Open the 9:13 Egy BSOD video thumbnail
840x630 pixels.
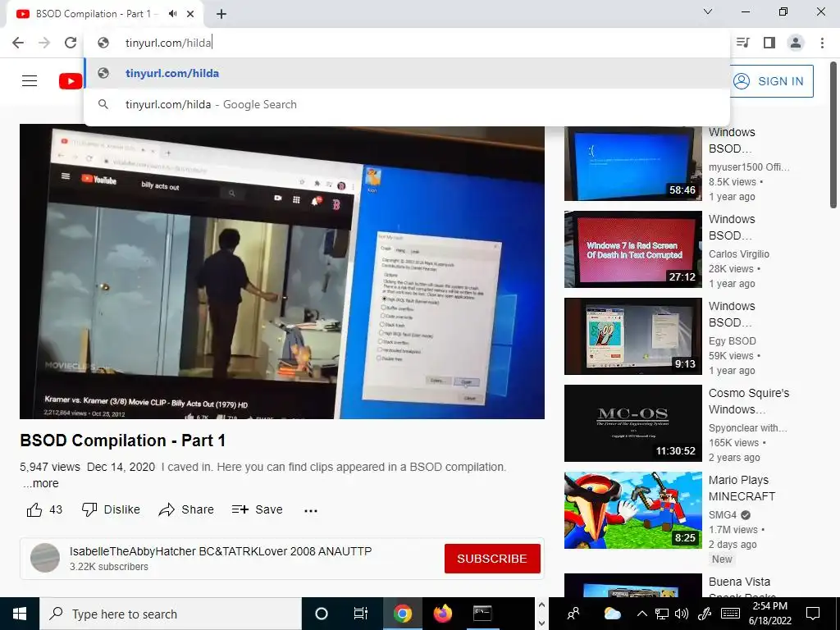[632, 336]
